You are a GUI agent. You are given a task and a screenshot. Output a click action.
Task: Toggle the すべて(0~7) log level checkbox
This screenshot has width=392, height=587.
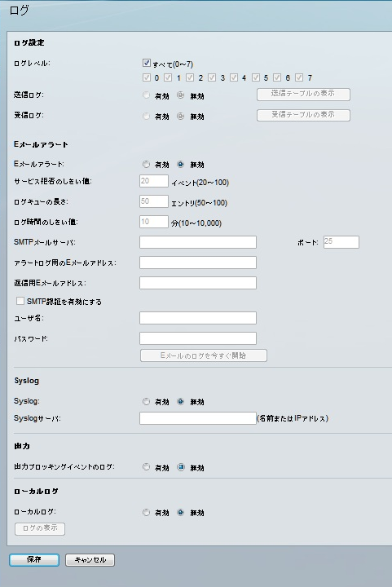click(x=147, y=63)
